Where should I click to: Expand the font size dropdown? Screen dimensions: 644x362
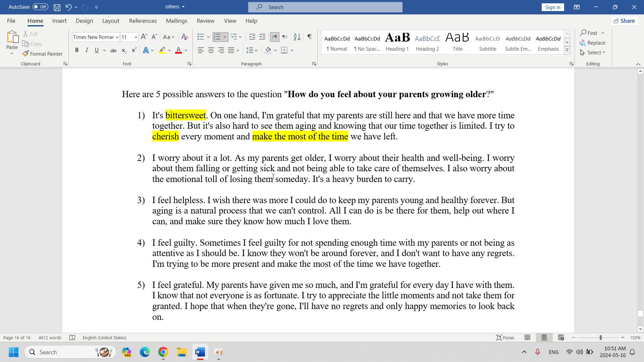click(x=136, y=37)
